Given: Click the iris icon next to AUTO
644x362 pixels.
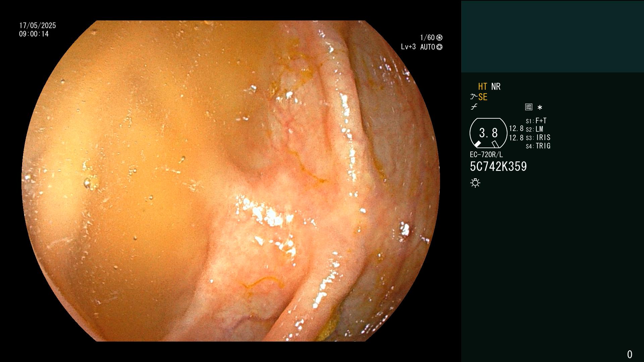Looking at the screenshot, I should pyautogui.click(x=439, y=47).
